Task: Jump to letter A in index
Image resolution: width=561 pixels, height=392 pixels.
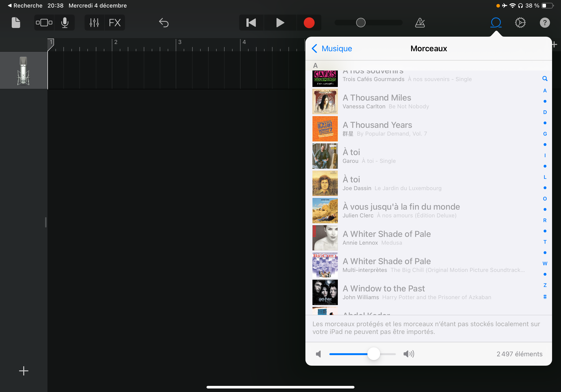Action: [545, 91]
